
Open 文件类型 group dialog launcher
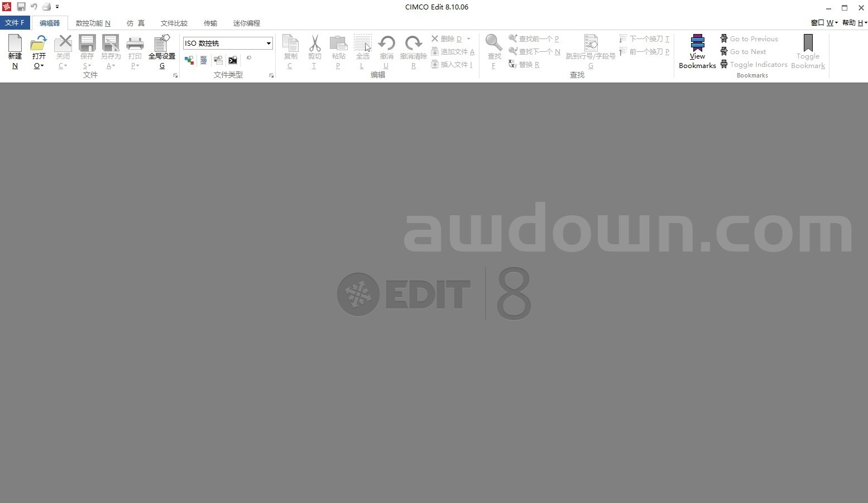272,76
